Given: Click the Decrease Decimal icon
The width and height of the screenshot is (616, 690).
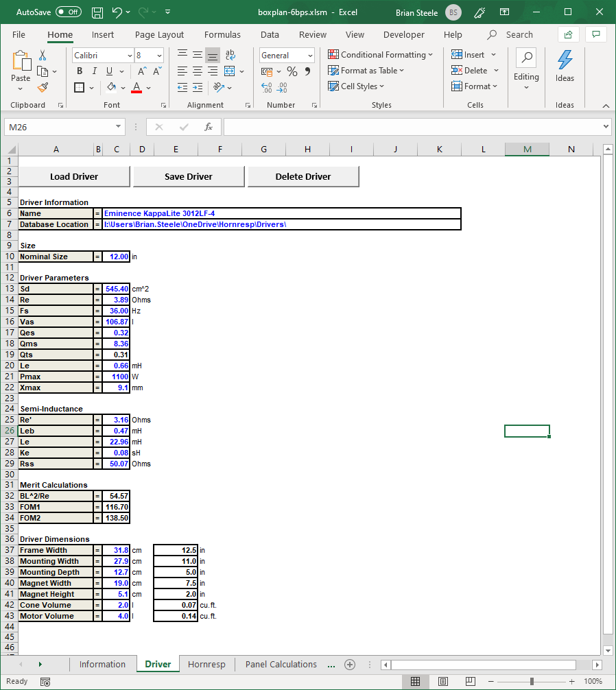Looking at the screenshot, I should tap(282, 88).
